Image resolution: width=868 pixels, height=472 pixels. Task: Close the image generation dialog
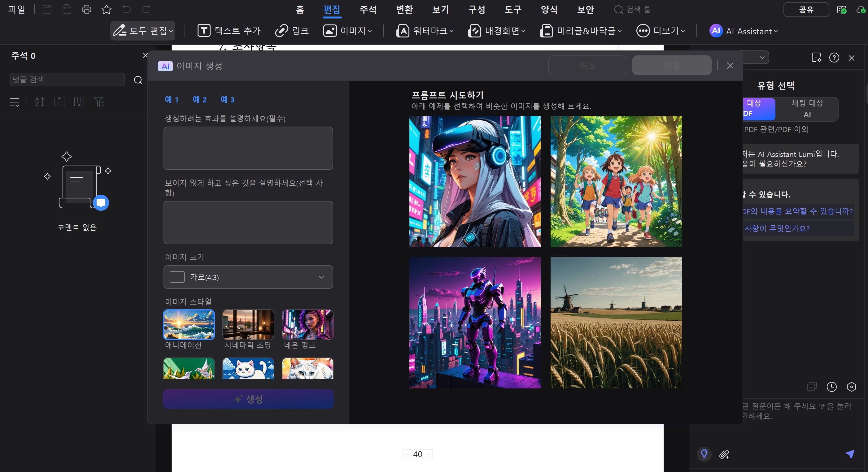pos(730,66)
